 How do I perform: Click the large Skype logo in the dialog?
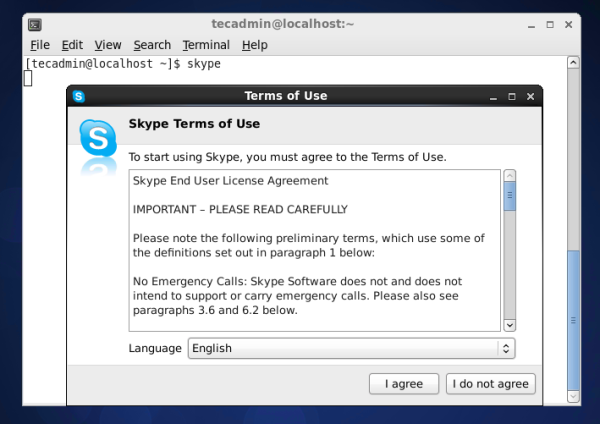(98, 137)
